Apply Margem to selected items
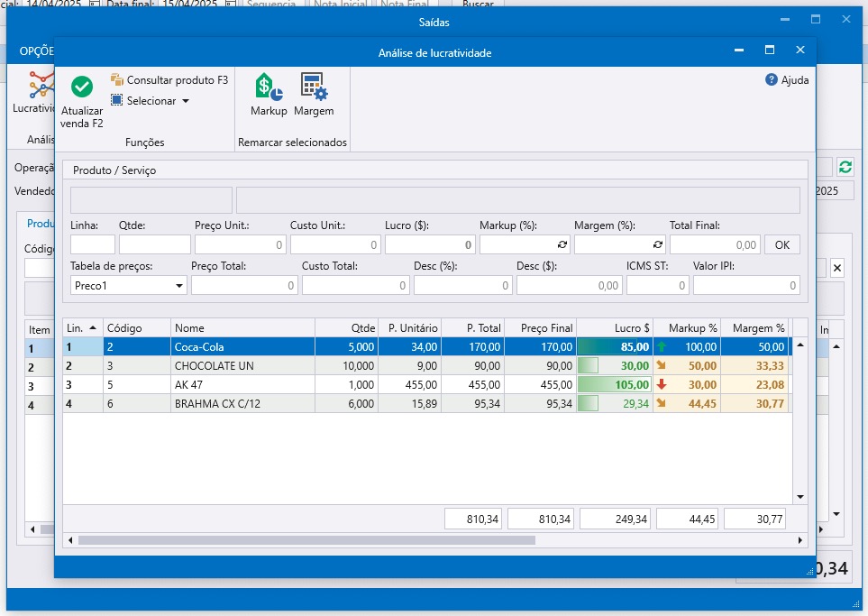The height and width of the screenshot is (616, 868). point(314,94)
